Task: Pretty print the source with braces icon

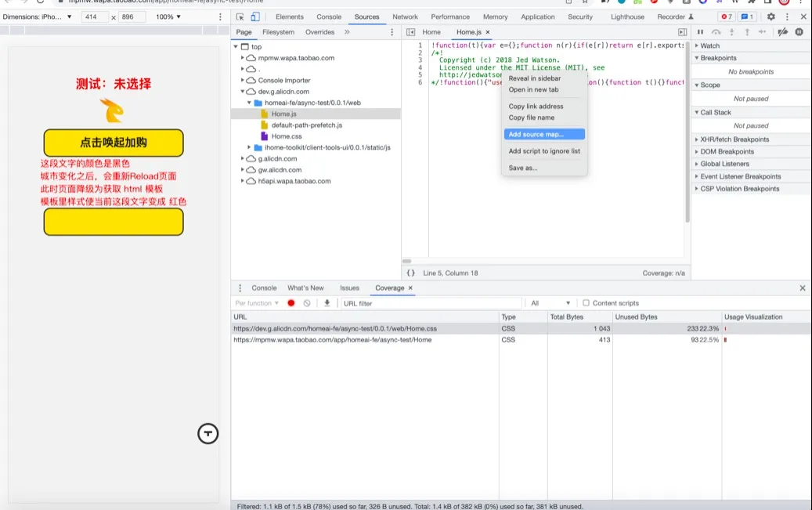Action: (410, 273)
